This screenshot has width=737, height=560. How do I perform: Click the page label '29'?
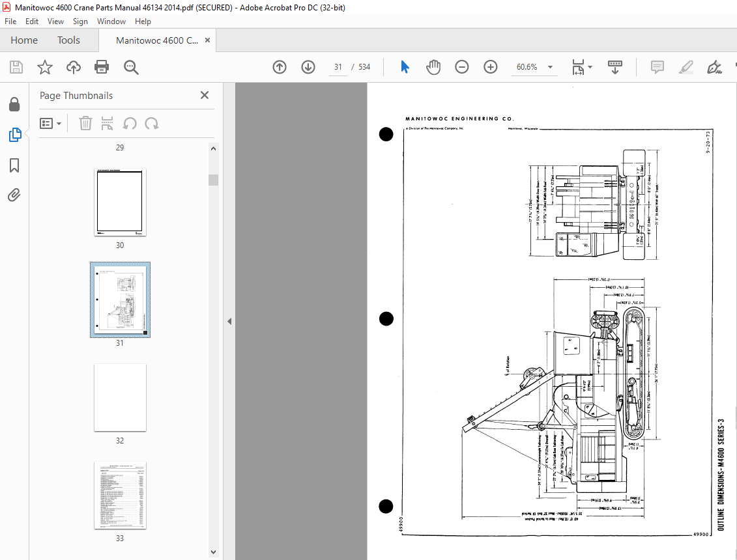pos(120,148)
